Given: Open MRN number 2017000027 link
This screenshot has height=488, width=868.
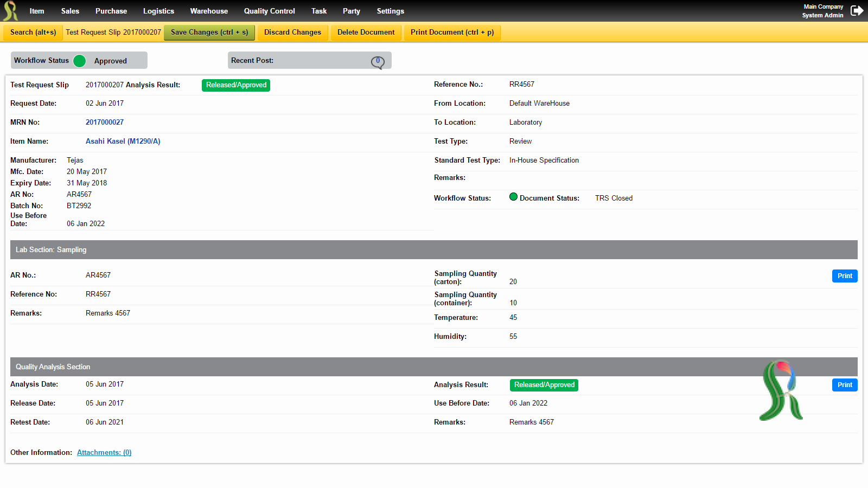Looking at the screenshot, I should (105, 123).
